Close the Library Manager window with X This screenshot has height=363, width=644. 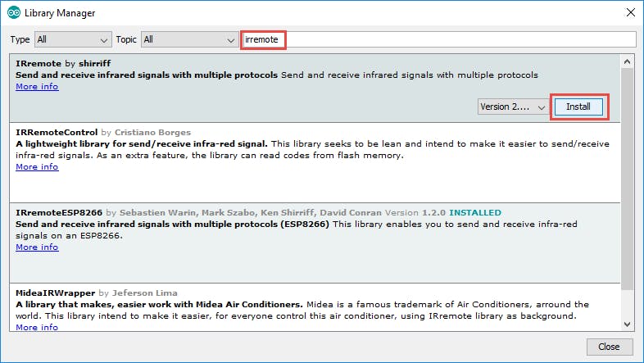(x=631, y=13)
